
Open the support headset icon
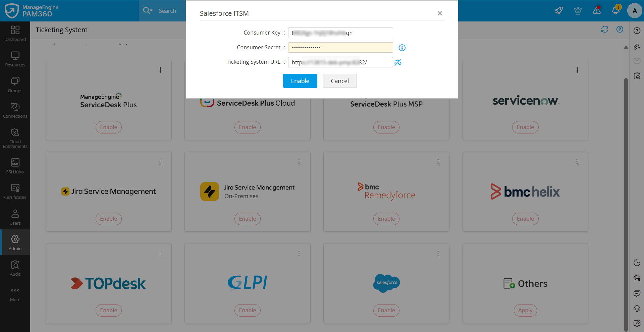click(x=637, y=309)
